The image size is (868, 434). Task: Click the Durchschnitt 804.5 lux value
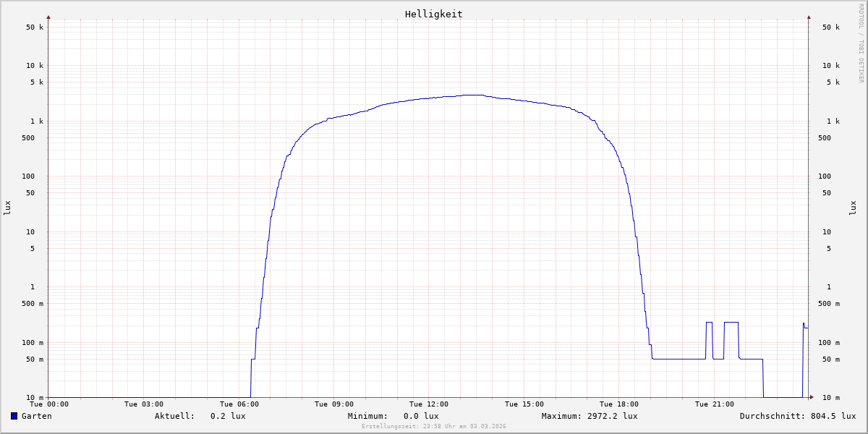[x=830, y=416]
